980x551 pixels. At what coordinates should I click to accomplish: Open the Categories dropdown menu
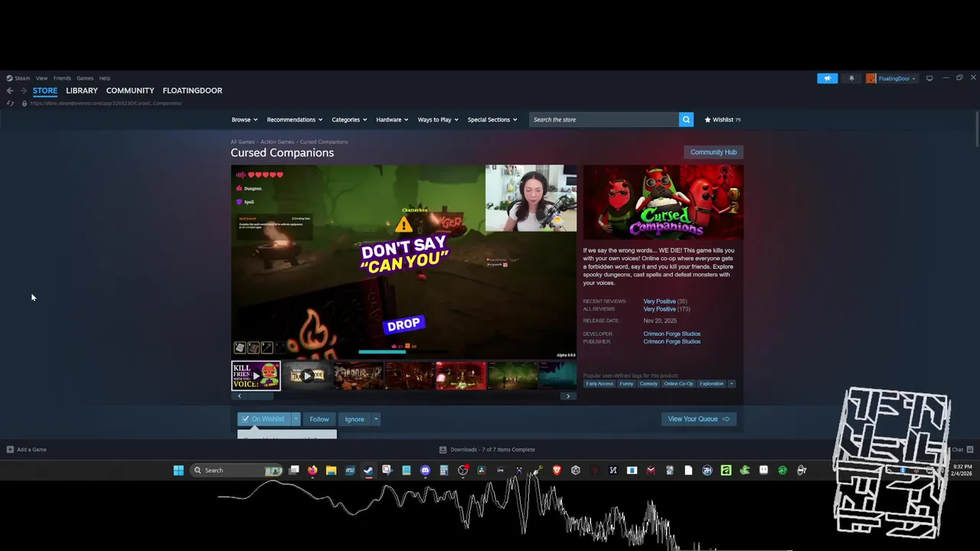pos(349,119)
